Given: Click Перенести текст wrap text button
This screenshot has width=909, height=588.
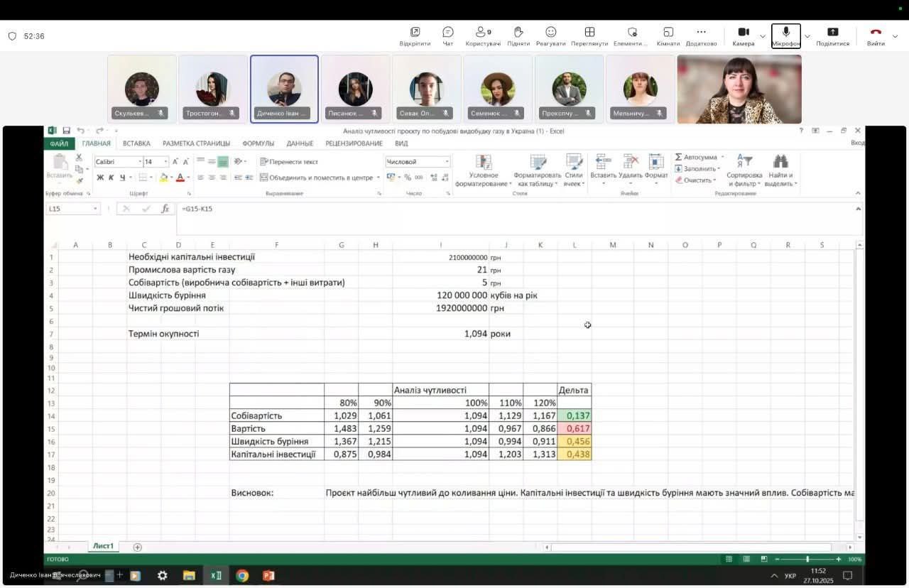Looking at the screenshot, I should [x=289, y=162].
